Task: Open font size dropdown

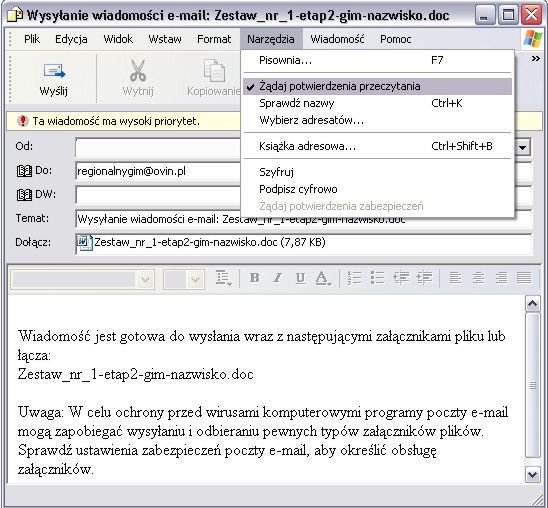Action: tap(196, 279)
